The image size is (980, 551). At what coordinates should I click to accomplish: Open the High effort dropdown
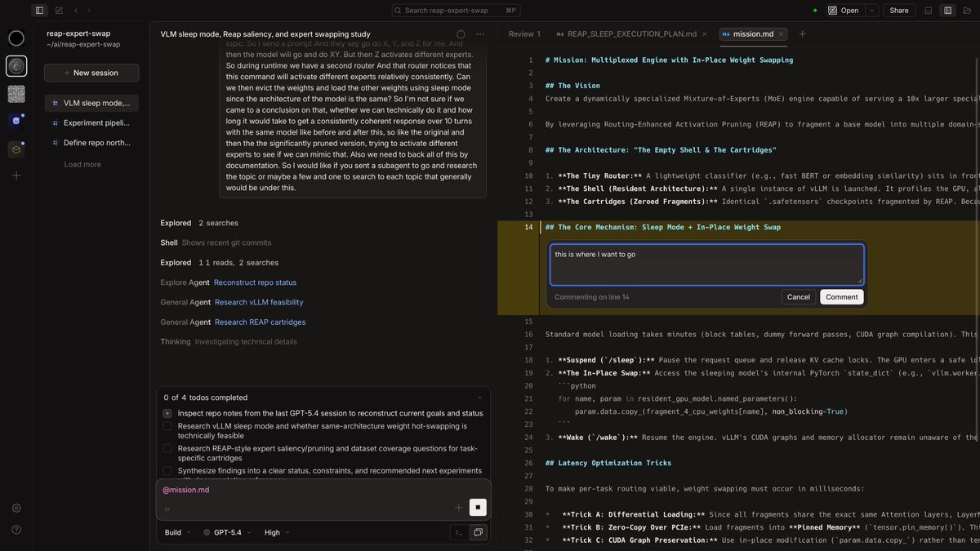(x=277, y=532)
